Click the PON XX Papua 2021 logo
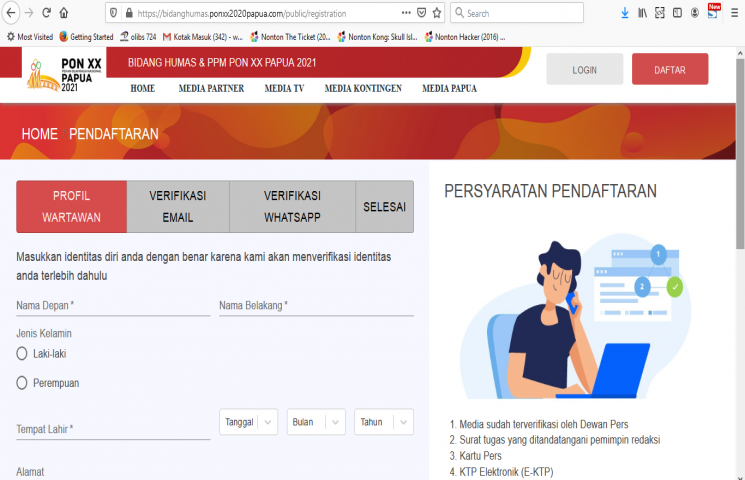Screen dimensions: 745x480 (x=68, y=72)
